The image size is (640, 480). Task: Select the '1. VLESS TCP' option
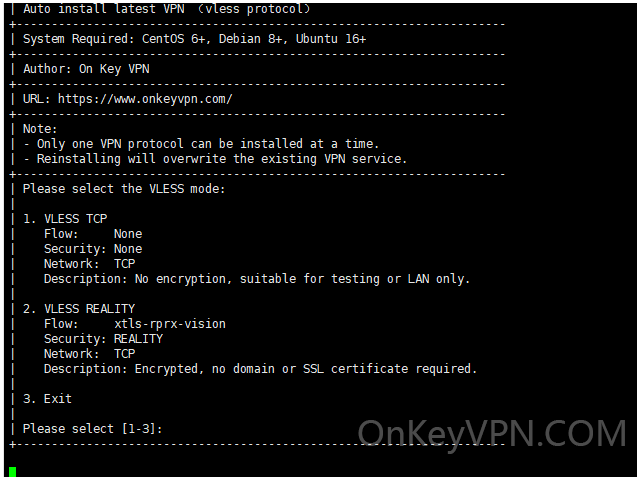65,219
